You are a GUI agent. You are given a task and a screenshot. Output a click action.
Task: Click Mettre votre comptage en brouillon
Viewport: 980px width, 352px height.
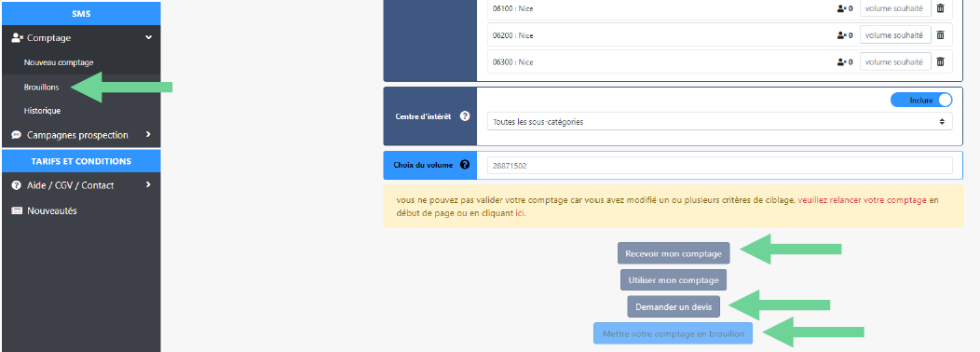(x=674, y=334)
